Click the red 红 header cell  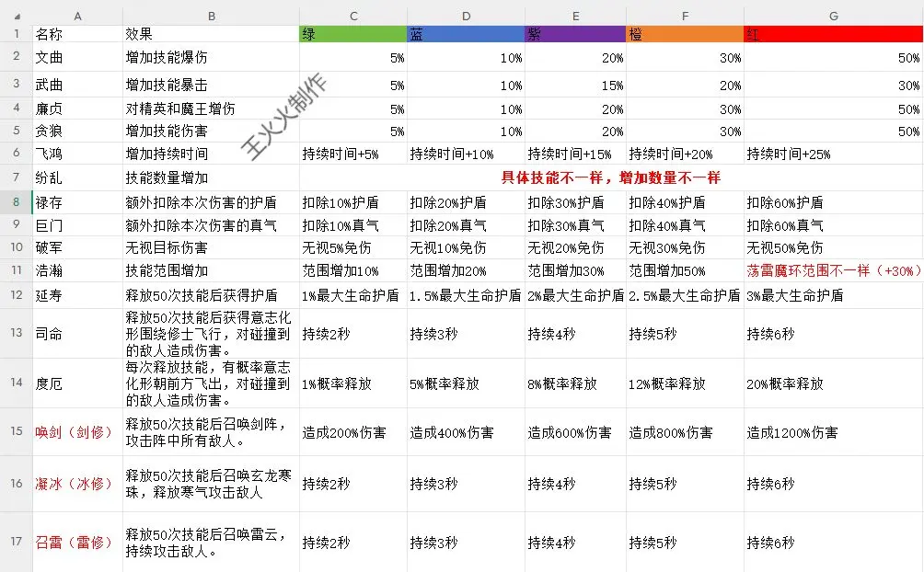tap(833, 34)
